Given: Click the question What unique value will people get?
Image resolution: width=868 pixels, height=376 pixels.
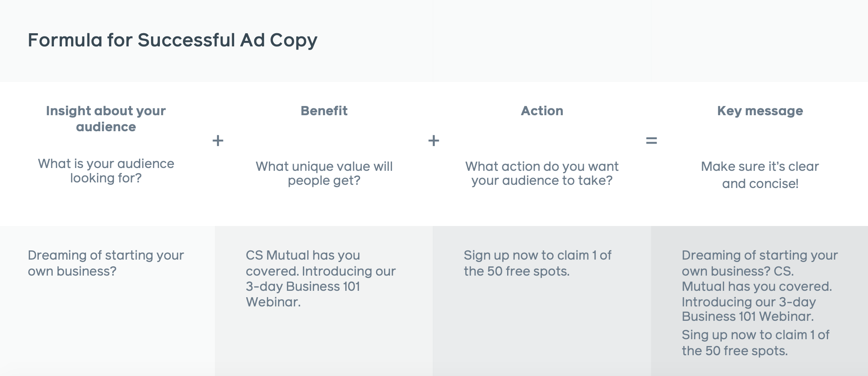Looking at the screenshot, I should click(324, 173).
